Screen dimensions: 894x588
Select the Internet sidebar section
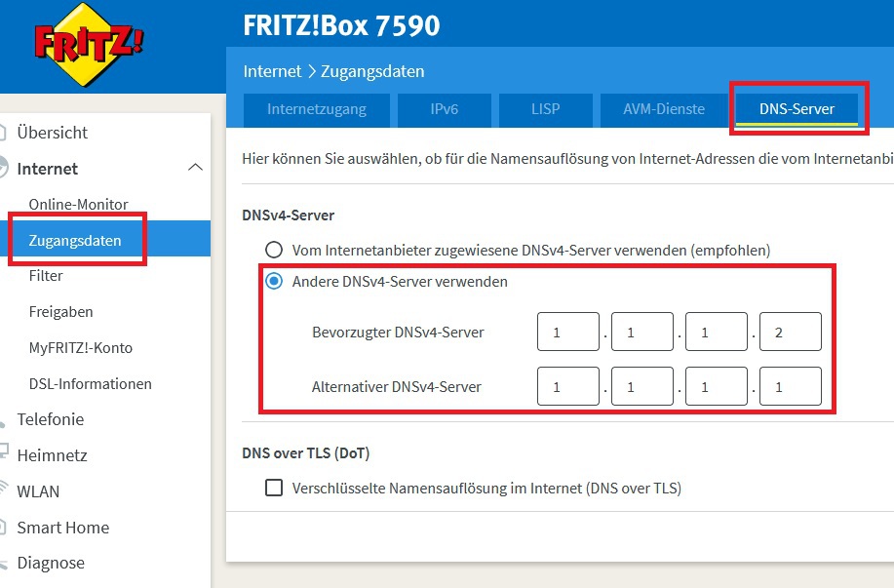(x=48, y=169)
